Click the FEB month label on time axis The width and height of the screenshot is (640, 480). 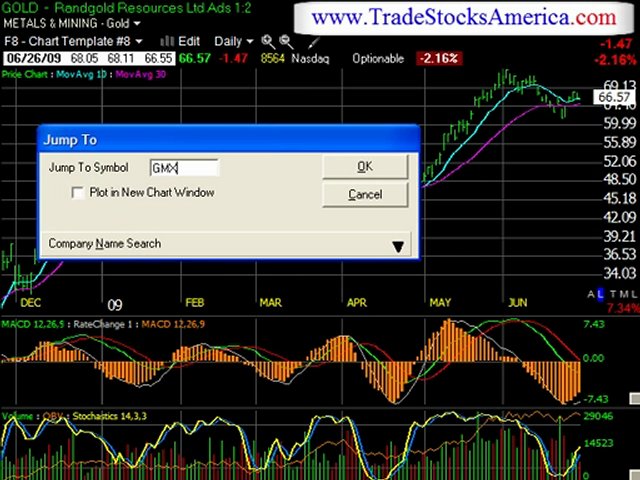tap(195, 303)
